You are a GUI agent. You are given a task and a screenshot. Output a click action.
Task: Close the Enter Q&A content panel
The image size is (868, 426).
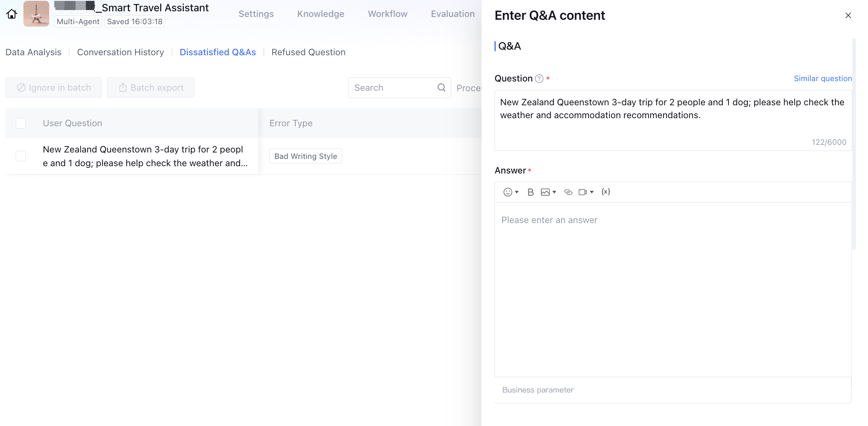(848, 15)
